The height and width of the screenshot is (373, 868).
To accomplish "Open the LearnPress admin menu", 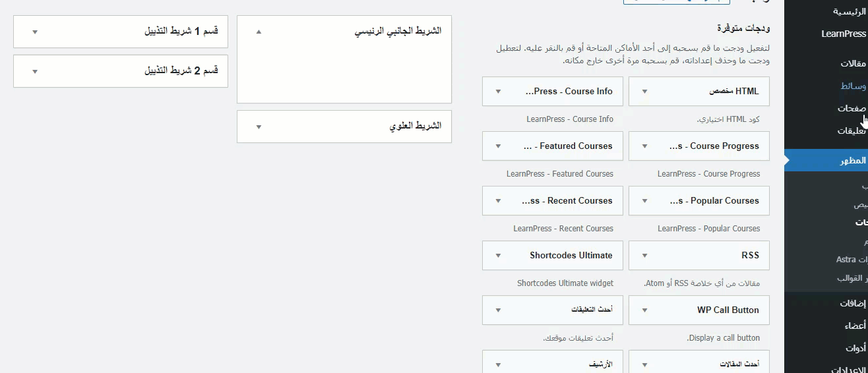I will (843, 34).
